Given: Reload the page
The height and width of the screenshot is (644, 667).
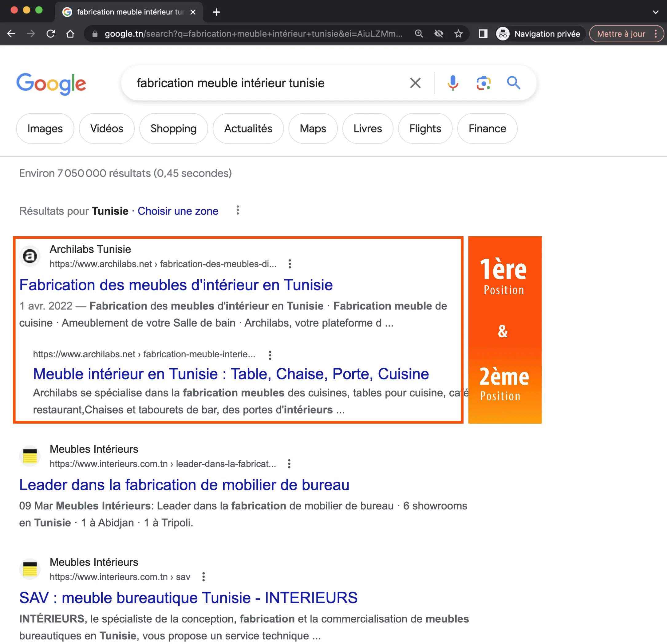Looking at the screenshot, I should pyautogui.click(x=51, y=34).
